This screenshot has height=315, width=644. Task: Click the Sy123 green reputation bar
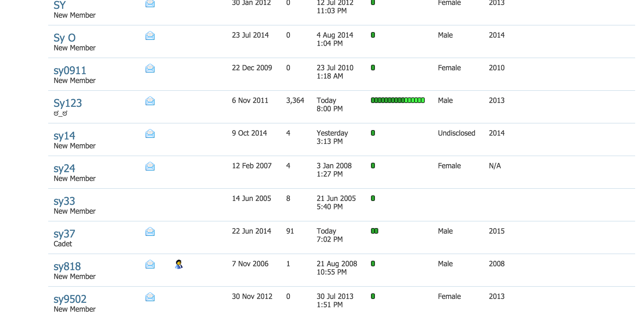pos(398,100)
